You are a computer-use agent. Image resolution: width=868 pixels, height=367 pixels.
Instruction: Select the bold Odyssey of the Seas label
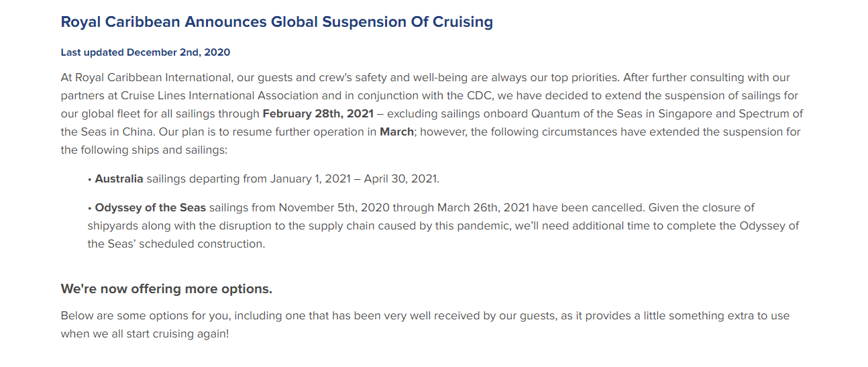(x=150, y=207)
